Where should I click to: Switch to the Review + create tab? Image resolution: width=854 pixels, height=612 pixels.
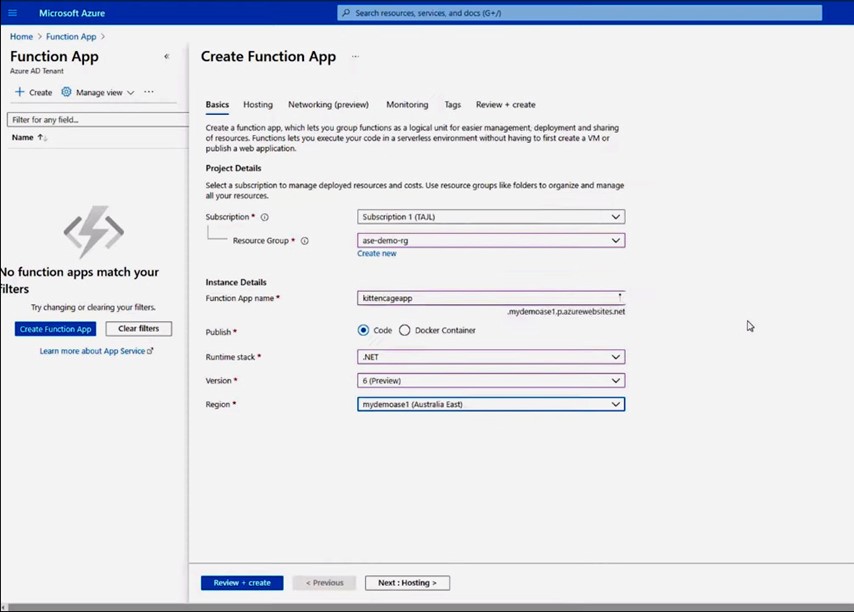(505, 105)
